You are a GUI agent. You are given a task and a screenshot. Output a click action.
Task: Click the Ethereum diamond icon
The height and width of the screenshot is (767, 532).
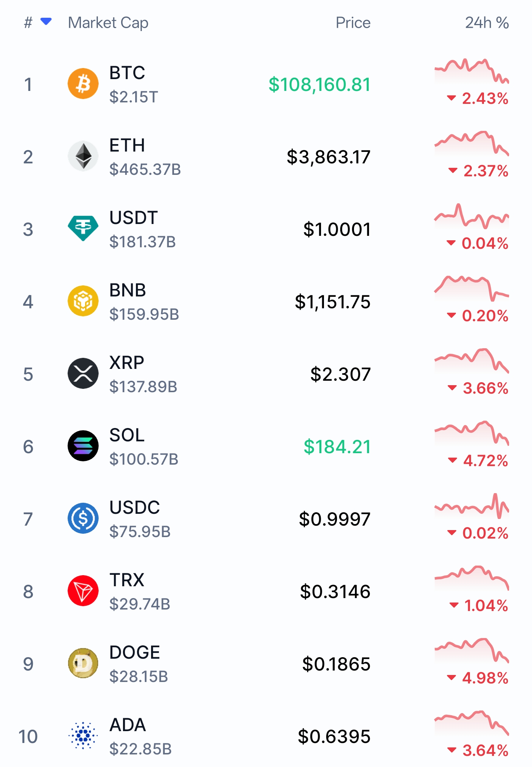pyautogui.click(x=83, y=156)
